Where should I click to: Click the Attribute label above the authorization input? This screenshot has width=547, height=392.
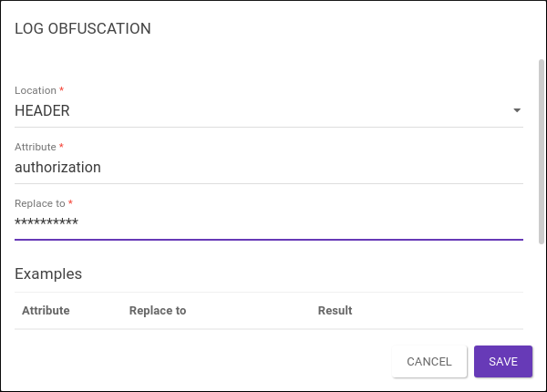pos(36,147)
